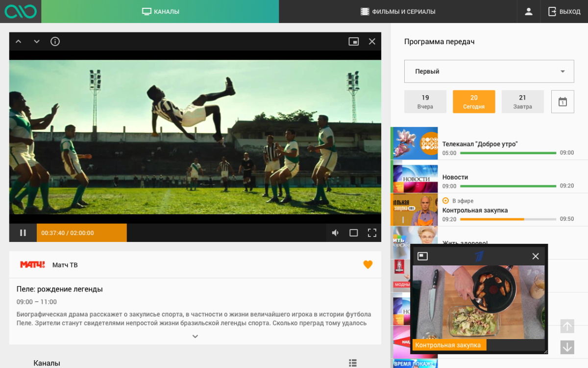588x368 pixels.
Task: Click the main video picture
Action: pos(196,137)
